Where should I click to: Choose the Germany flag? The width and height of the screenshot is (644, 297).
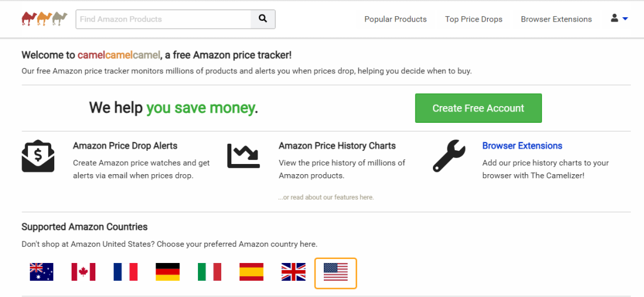click(168, 272)
